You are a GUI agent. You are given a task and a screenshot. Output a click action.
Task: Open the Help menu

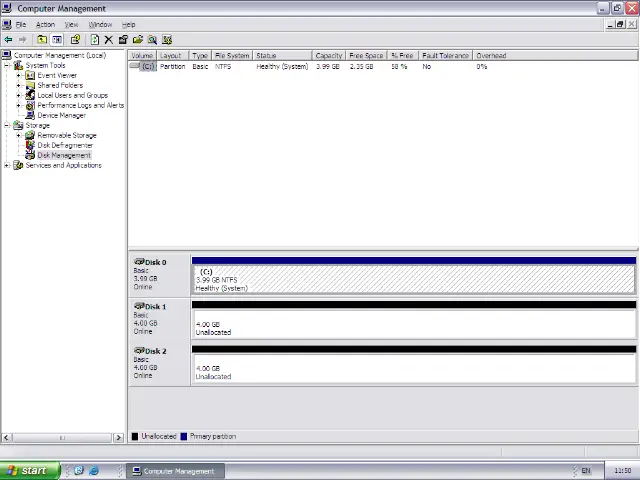(129, 25)
